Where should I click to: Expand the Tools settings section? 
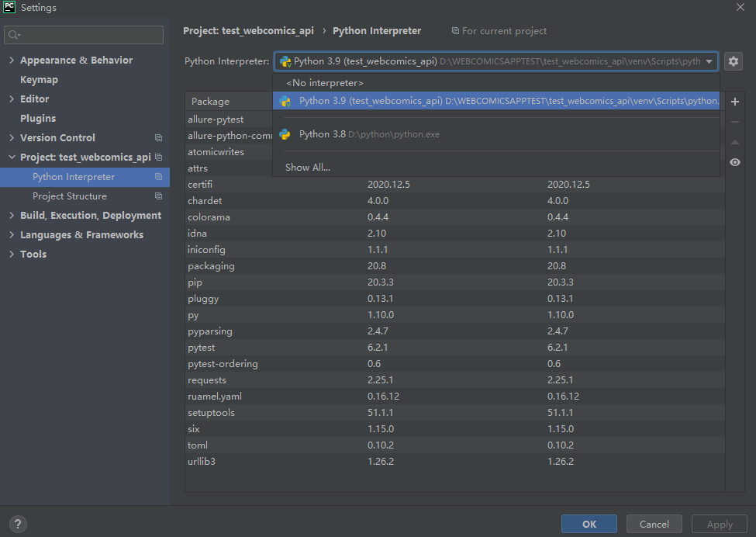(12, 255)
